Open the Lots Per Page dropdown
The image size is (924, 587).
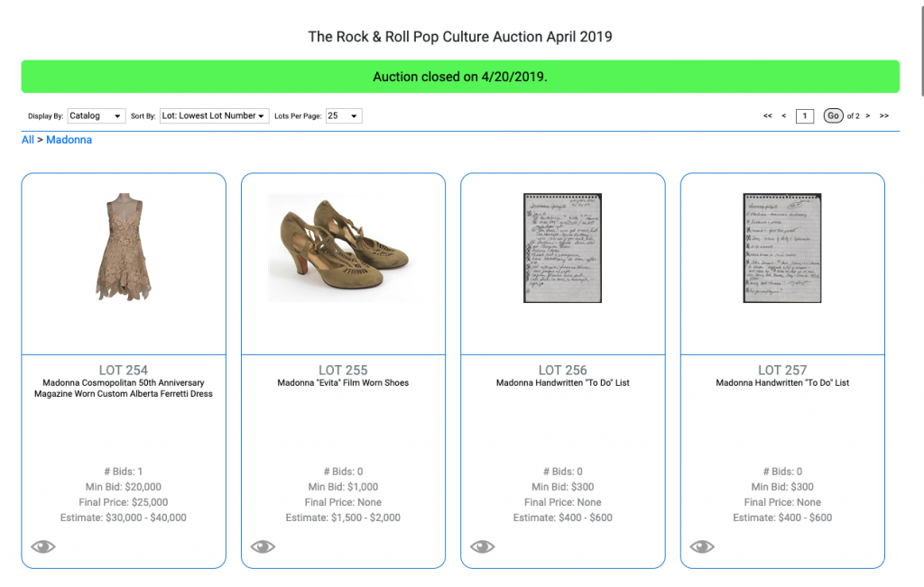tap(343, 116)
